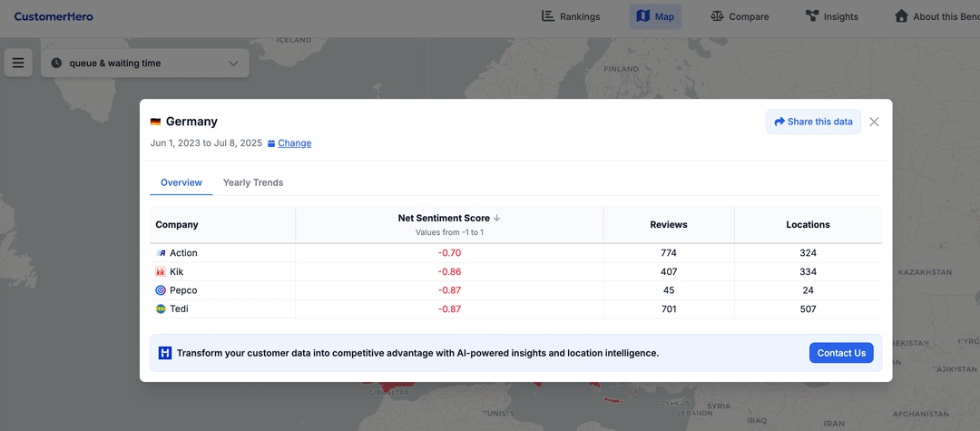Click the Kik company logo icon
Viewport: 980px width, 431px height.
(161, 272)
